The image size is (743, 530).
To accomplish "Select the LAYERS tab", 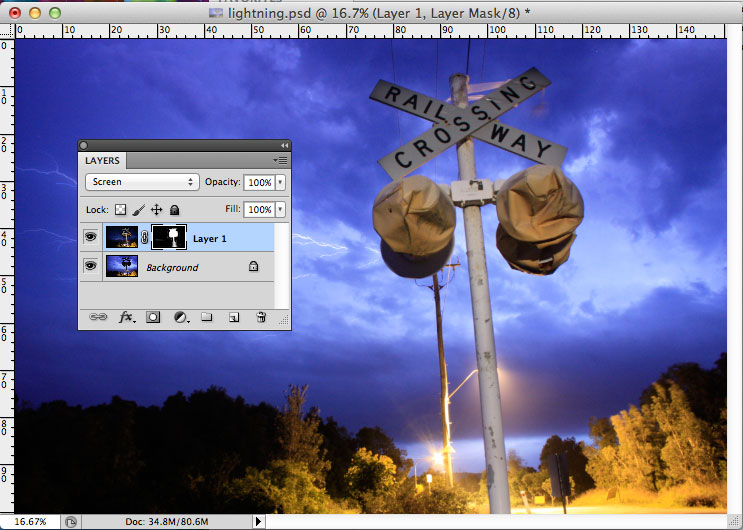I will [x=102, y=160].
